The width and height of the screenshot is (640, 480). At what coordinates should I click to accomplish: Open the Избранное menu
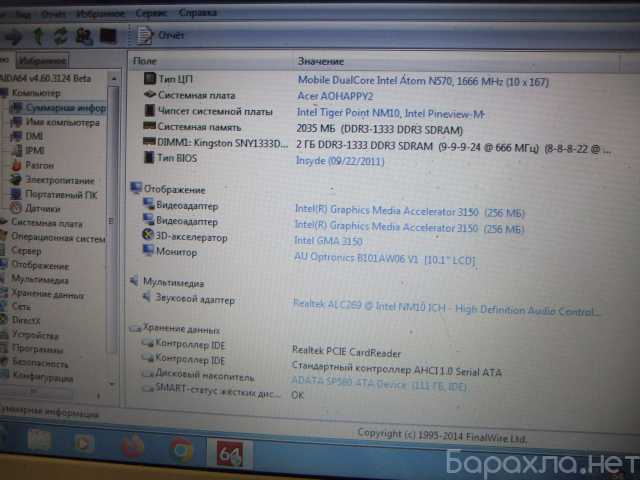(100, 13)
